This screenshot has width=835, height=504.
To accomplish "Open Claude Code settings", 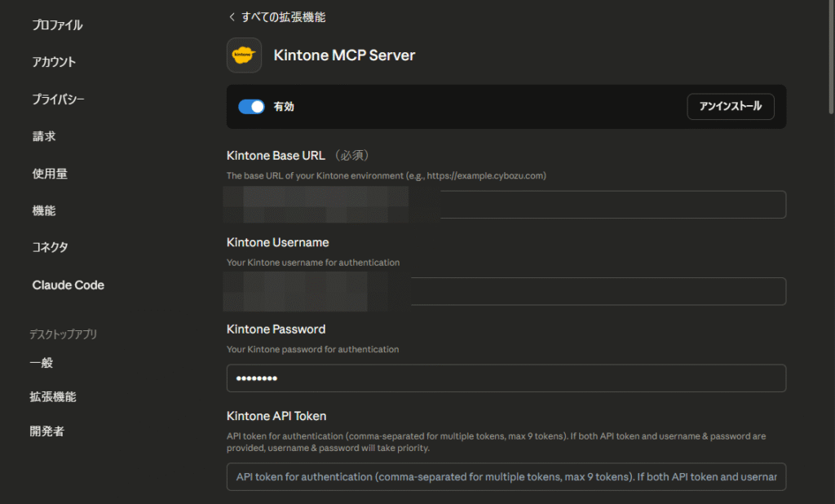I will (68, 285).
